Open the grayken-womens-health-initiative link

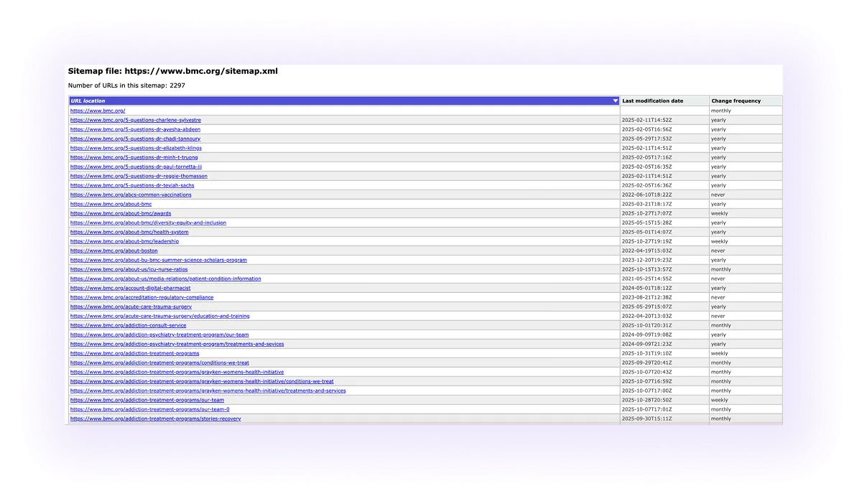pyautogui.click(x=175, y=371)
